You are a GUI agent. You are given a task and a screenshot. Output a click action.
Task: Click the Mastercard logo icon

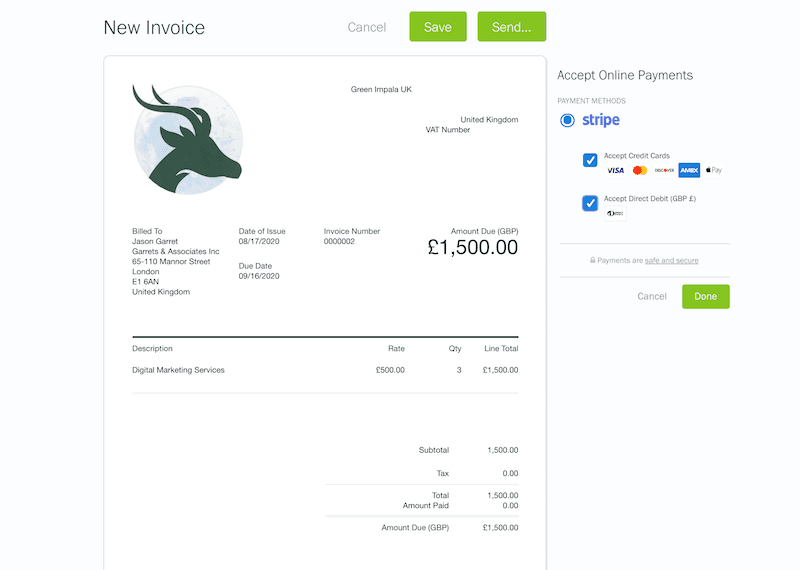tap(640, 171)
